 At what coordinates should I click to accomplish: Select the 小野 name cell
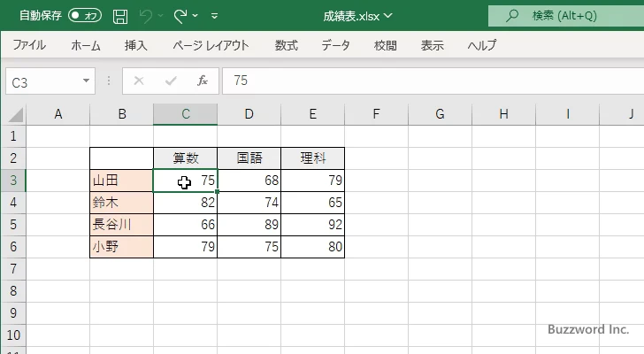[x=121, y=247]
